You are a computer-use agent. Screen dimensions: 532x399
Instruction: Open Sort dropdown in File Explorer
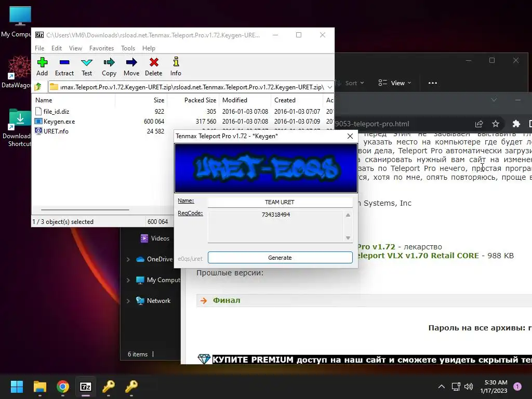pos(351,83)
